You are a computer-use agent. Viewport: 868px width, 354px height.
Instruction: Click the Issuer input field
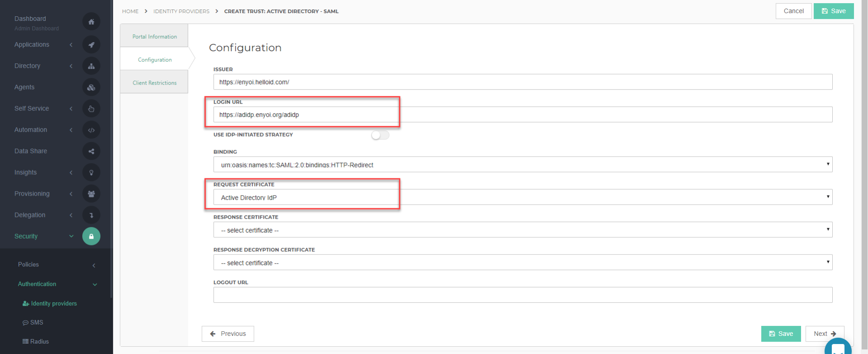tap(523, 82)
